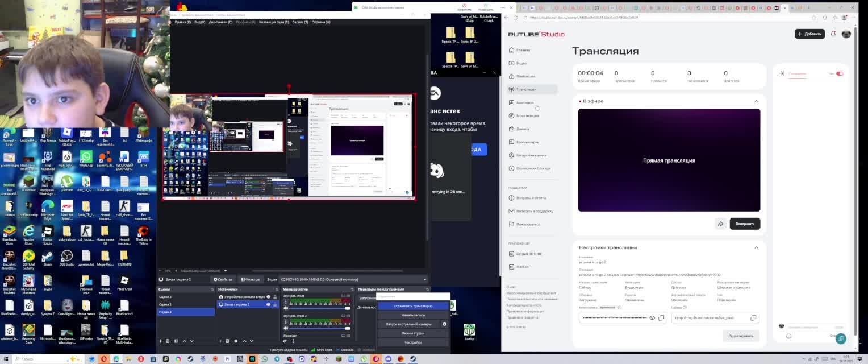
Task: Open Микшер звука panel menu icon
Action: tap(352, 289)
